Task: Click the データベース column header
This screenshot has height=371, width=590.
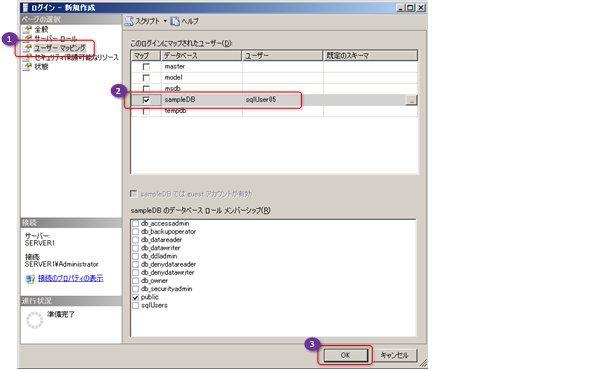Action: 202,56
